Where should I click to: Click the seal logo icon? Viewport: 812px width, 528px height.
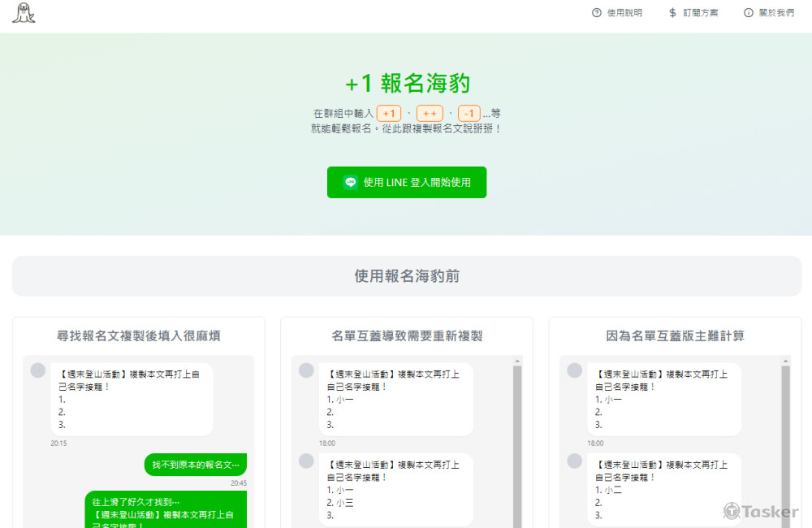(24, 13)
